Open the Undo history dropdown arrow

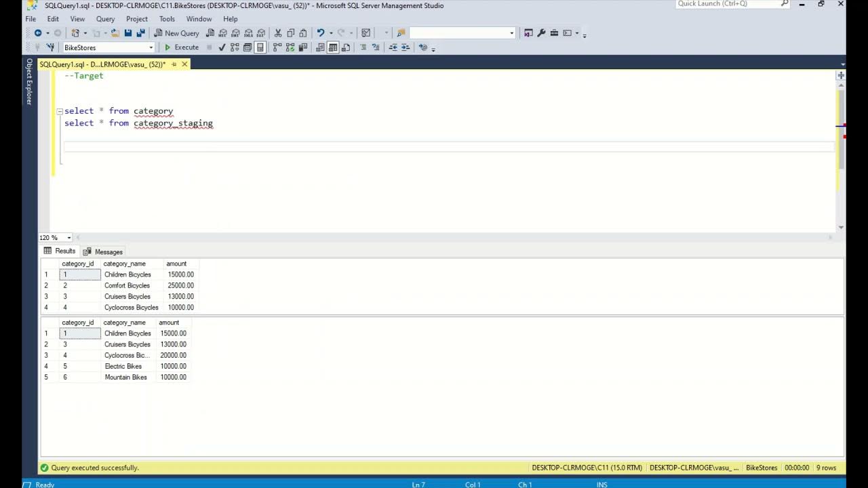coord(331,33)
